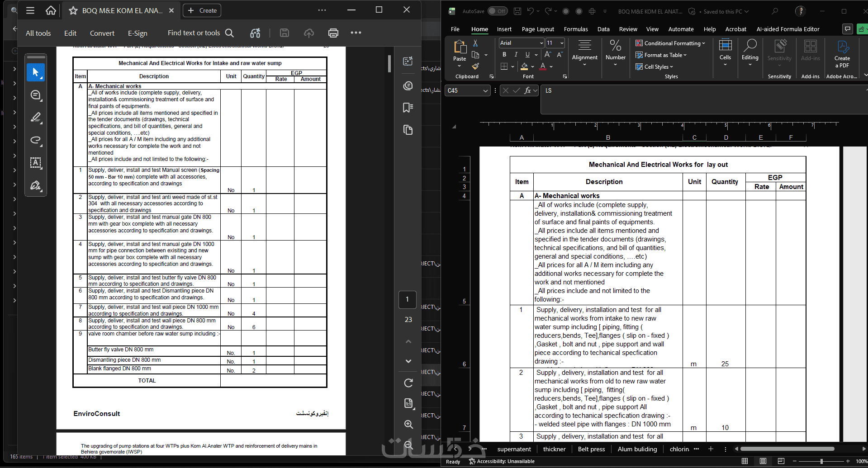
Task: Open the Arial font name dropdown
Action: (541, 43)
